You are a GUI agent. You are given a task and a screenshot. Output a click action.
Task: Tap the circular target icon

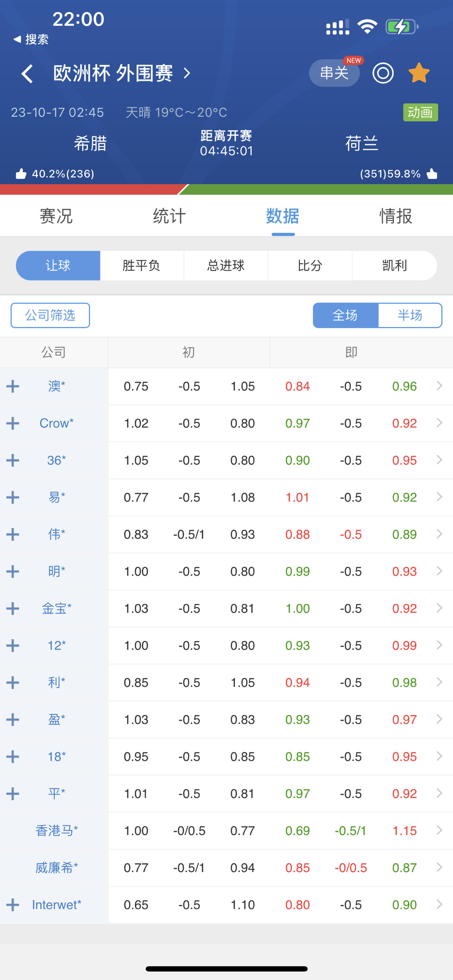(x=383, y=73)
